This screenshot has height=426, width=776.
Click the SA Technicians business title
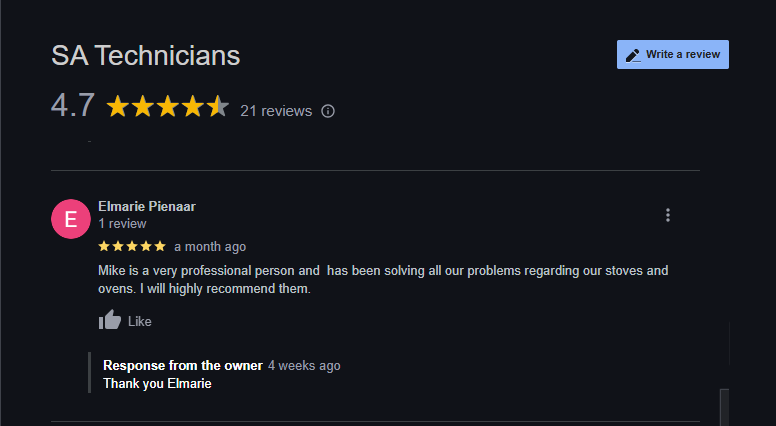click(x=146, y=55)
